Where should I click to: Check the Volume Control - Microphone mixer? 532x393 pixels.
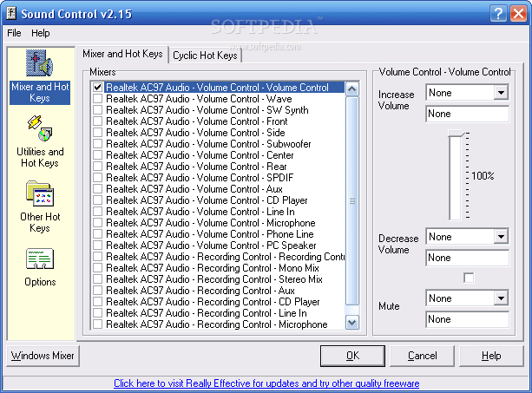98,223
